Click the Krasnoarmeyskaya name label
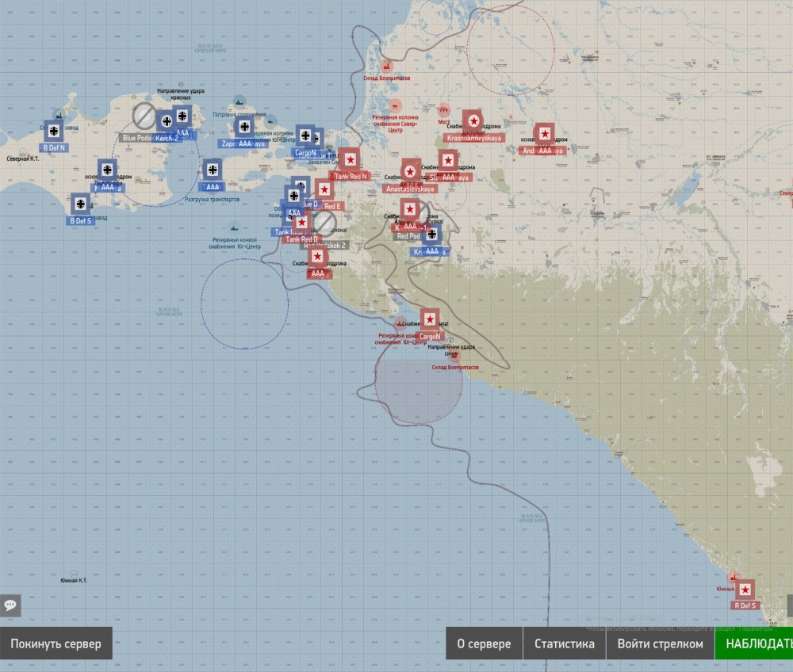 pyautogui.click(x=474, y=138)
